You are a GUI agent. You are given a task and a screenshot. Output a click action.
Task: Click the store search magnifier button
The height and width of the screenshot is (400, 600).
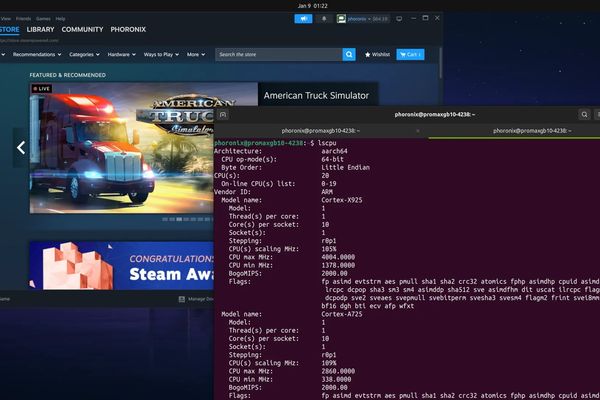click(349, 54)
